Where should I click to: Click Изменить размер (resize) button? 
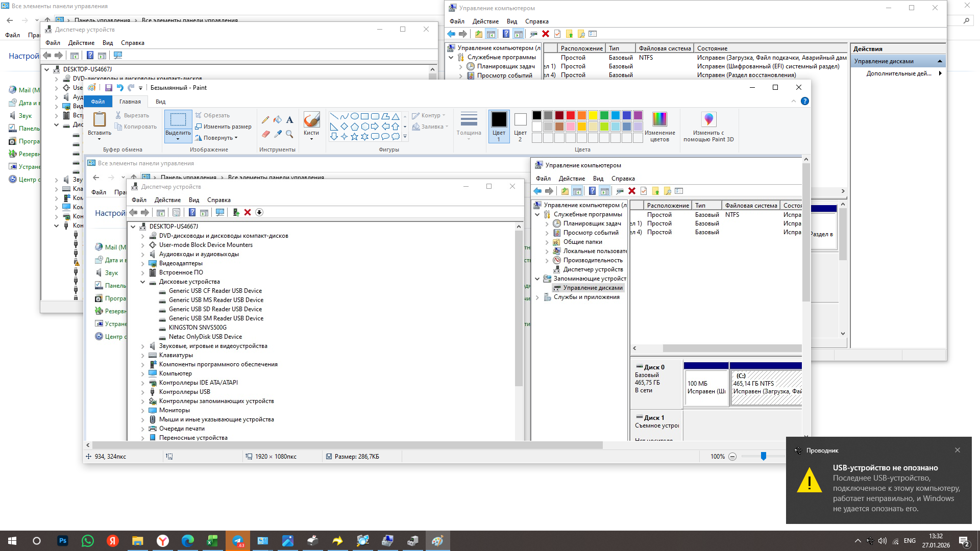click(224, 127)
